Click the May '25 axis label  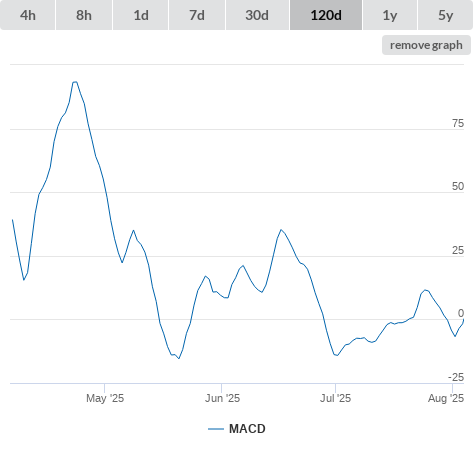coord(105,398)
